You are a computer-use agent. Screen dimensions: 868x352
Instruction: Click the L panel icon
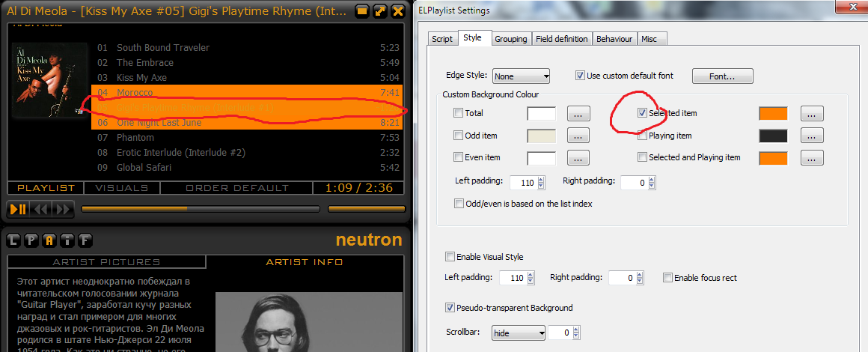point(13,240)
